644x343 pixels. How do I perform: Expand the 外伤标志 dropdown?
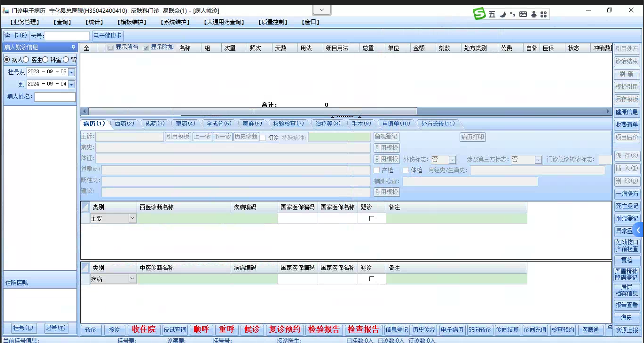pyautogui.click(x=452, y=160)
